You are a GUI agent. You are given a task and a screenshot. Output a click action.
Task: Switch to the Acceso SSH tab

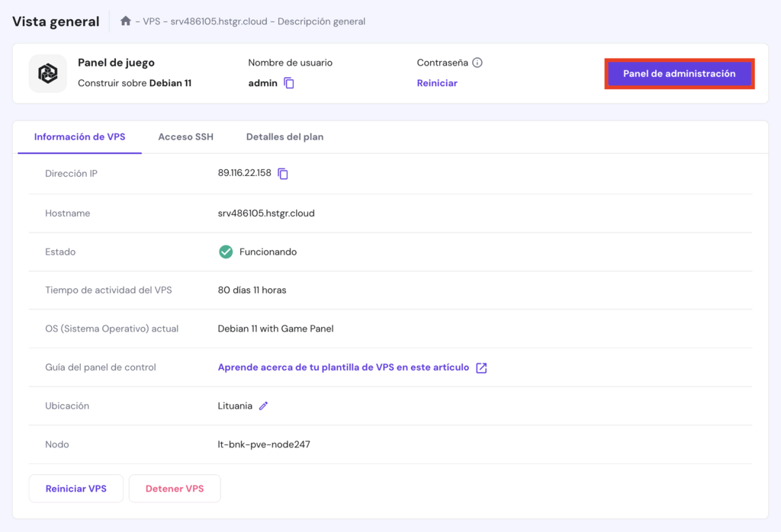tap(185, 137)
